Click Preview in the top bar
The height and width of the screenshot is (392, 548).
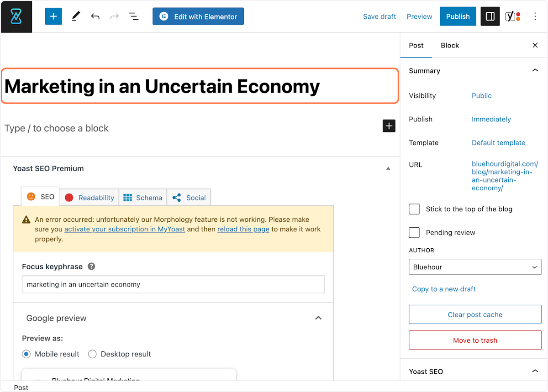pyautogui.click(x=419, y=16)
